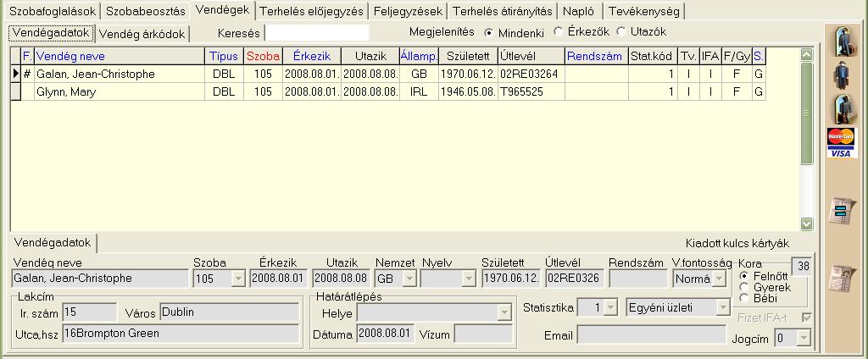Image resolution: width=868 pixels, height=359 pixels.
Task: Open the Terhelés átirányítás tab
Action: tap(503, 10)
